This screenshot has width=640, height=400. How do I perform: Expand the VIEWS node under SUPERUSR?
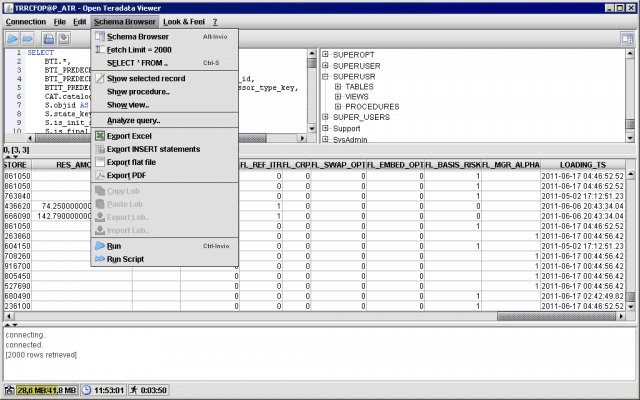tap(338, 97)
